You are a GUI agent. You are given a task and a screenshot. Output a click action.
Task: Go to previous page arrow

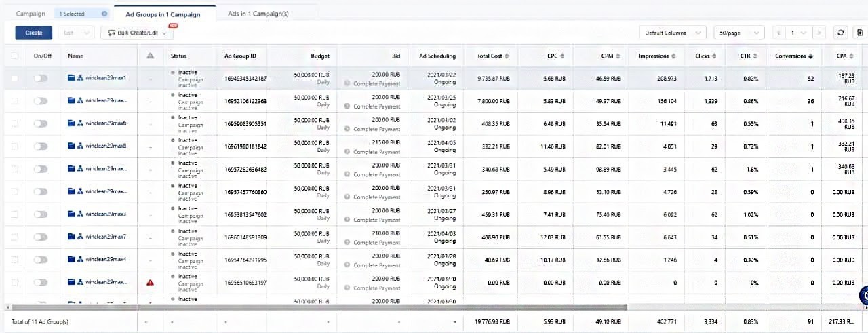pyautogui.click(x=778, y=33)
